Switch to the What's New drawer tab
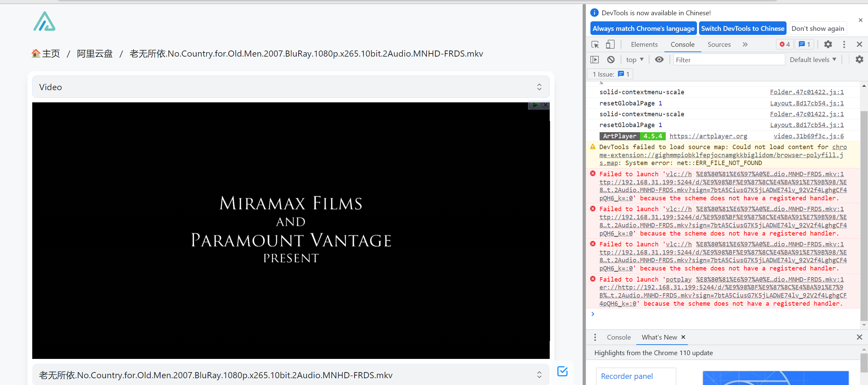 click(659, 337)
